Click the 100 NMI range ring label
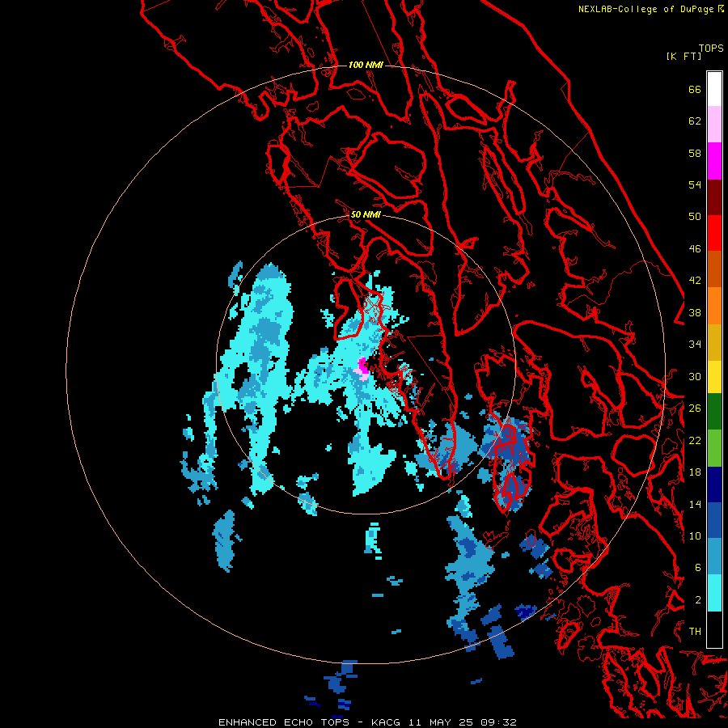728x728 pixels. coord(366,65)
